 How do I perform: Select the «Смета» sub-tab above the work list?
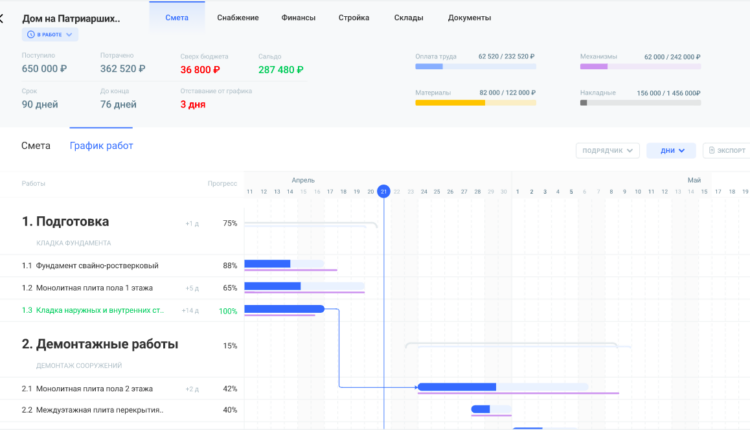[35, 146]
